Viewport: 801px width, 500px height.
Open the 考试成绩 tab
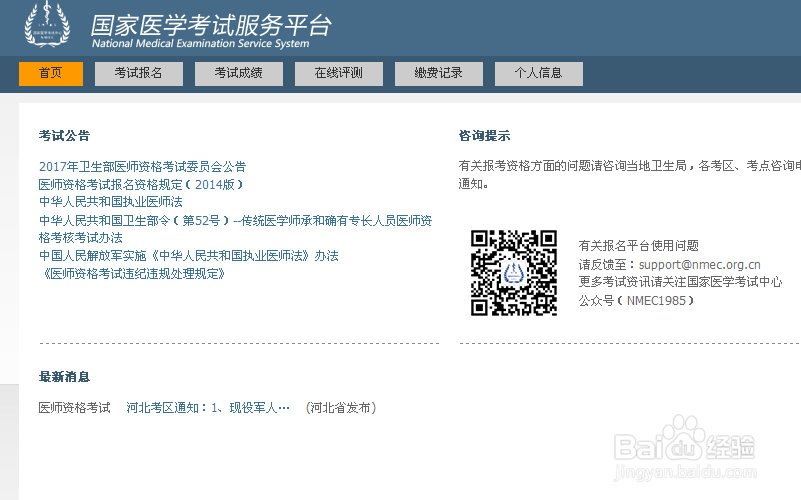tap(239, 74)
